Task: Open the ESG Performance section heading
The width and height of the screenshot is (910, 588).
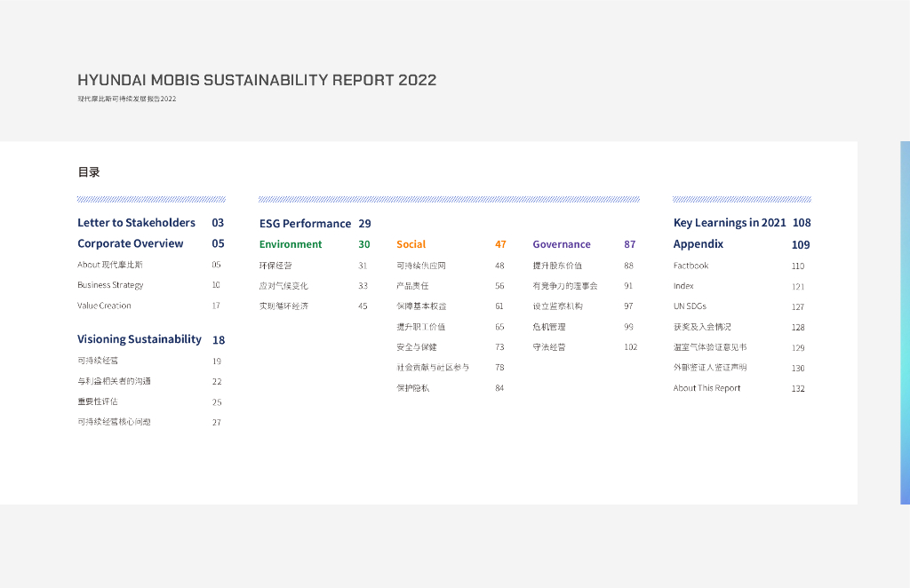Action: [x=305, y=224]
